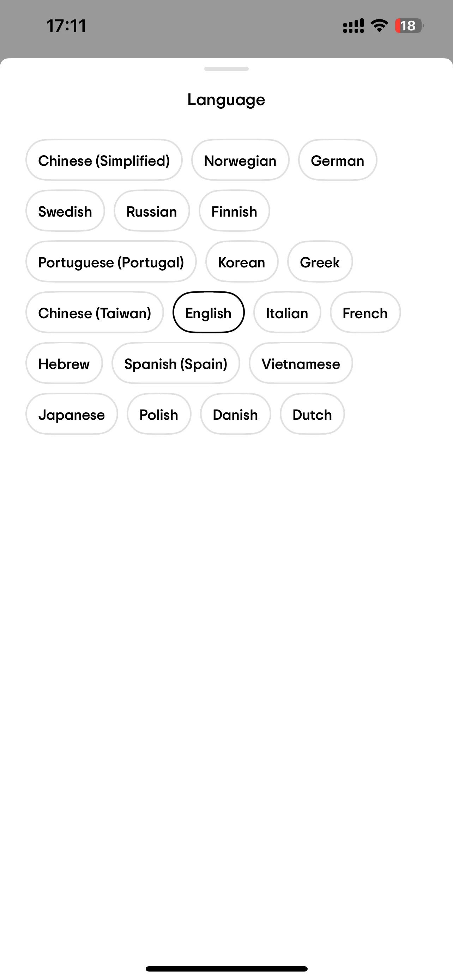Select the Japanese language chip
This screenshot has height=980, width=453.
(x=72, y=414)
